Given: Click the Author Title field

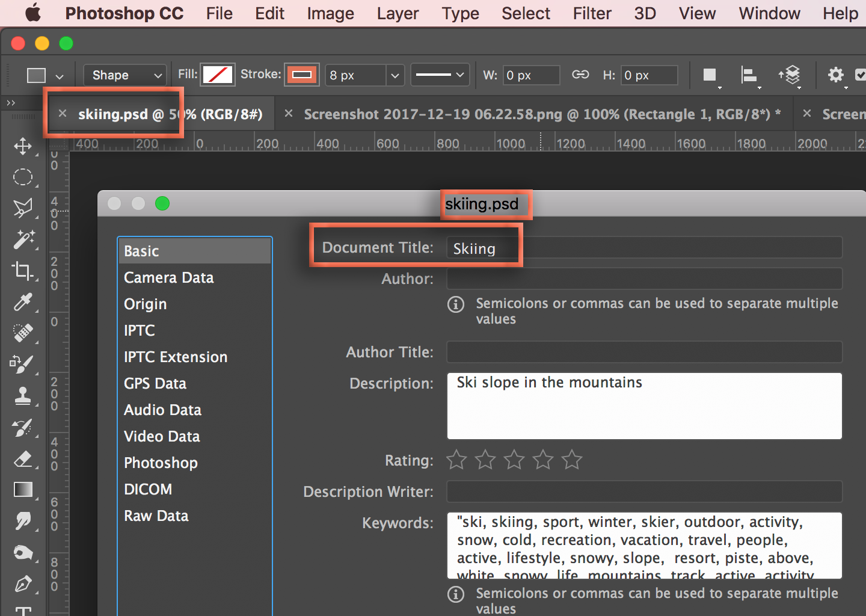Looking at the screenshot, I should 644,353.
